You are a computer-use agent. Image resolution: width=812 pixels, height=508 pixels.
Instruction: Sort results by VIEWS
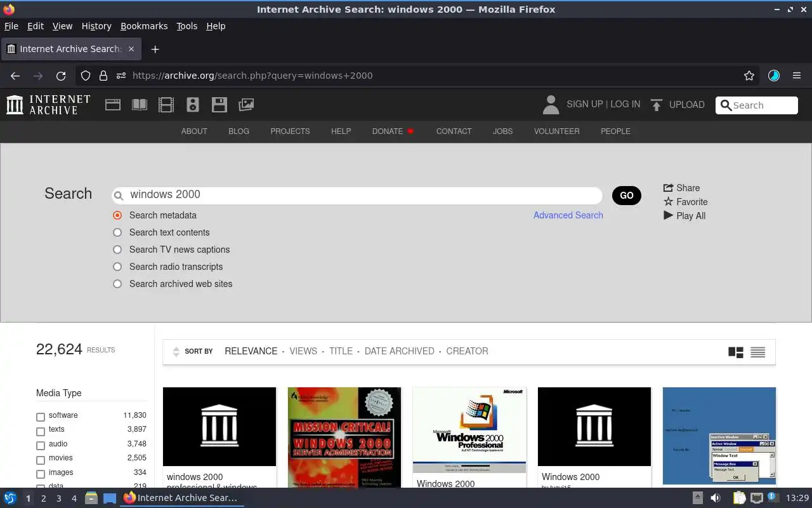pos(303,351)
